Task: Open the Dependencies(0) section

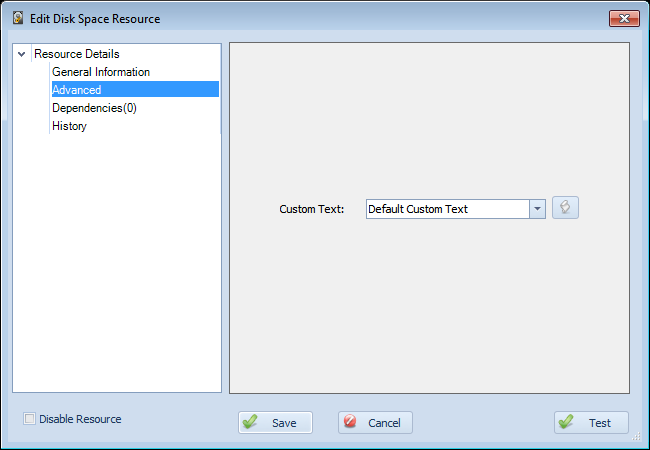Action: coord(94,108)
